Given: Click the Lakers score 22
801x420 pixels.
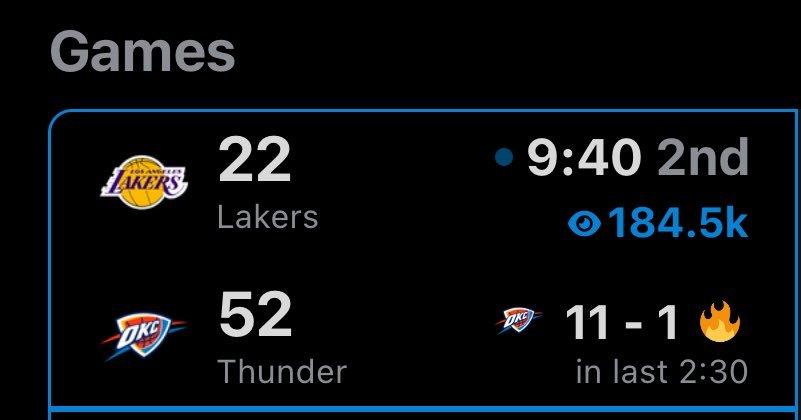Looking at the screenshot, I should (254, 160).
